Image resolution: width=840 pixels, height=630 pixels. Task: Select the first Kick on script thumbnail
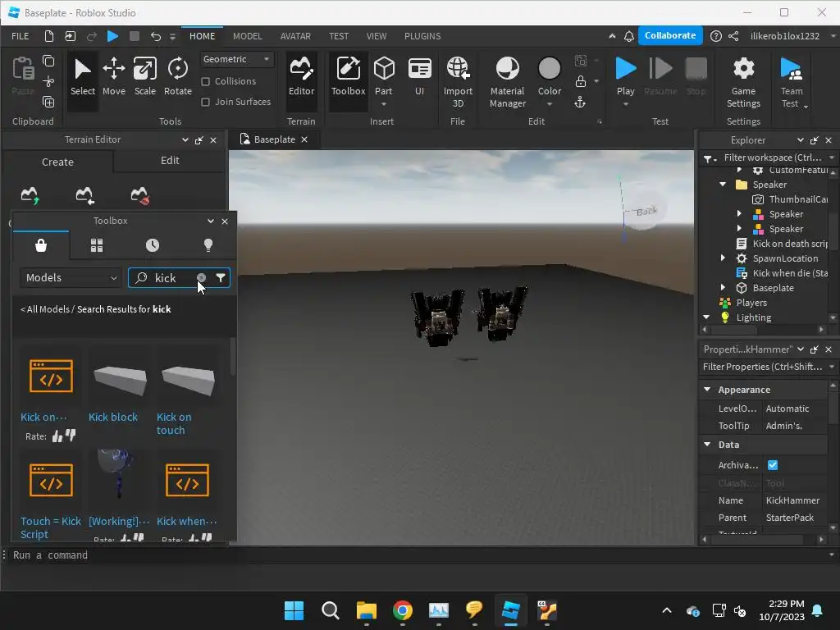[51, 376]
